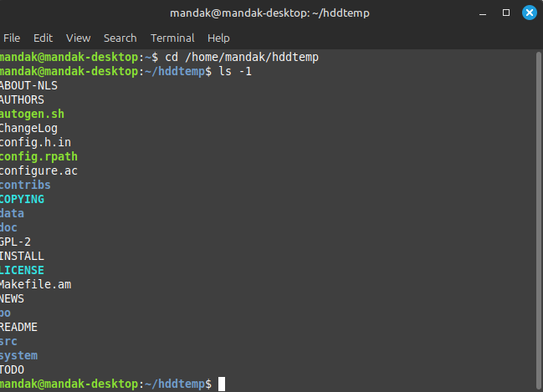Click the Makefile.am entry
This screenshot has width=543, height=392.
click(35, 284)
